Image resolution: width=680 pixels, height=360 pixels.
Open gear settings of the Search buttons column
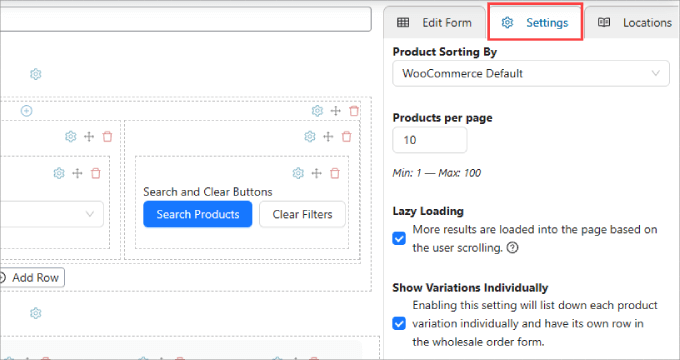[310, 137]
